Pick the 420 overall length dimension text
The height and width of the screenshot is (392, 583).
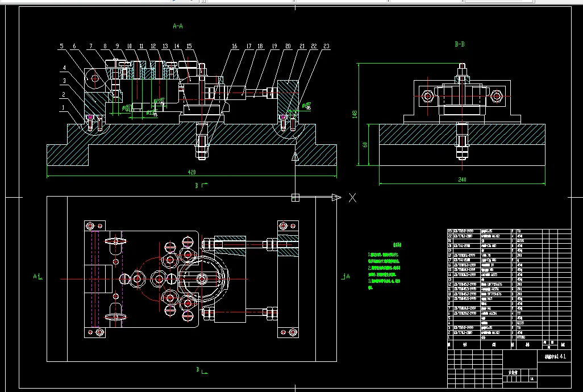pos(191,172)
